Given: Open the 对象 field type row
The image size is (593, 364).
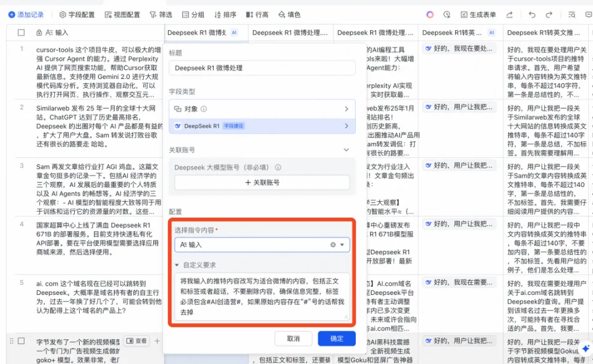Looking at the screenshot, I should pyautogui.click(x=262, y=109).
